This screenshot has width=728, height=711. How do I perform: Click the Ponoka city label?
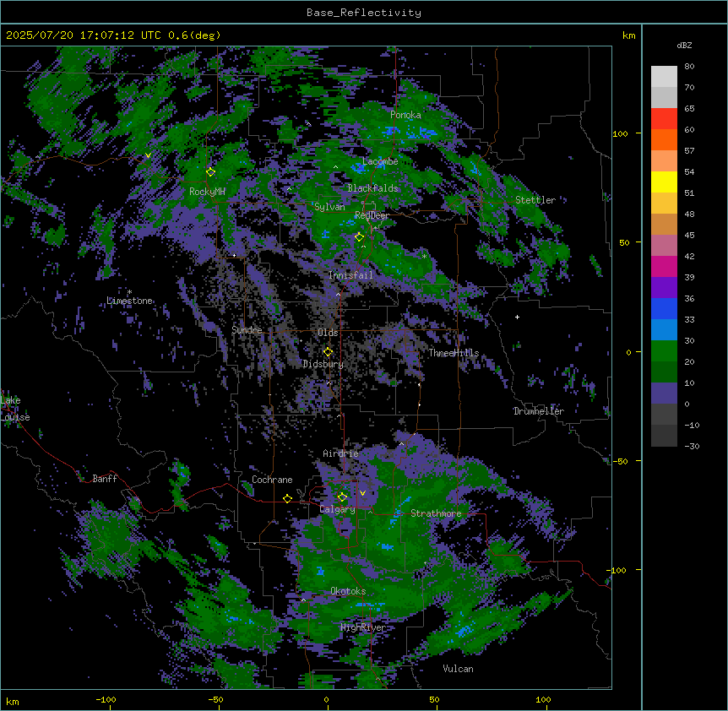pyautogui.click(x=405, y=115)
